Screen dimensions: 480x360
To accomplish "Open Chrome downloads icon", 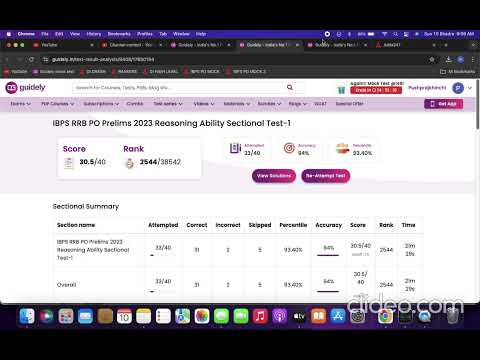I will coord(449,59).
